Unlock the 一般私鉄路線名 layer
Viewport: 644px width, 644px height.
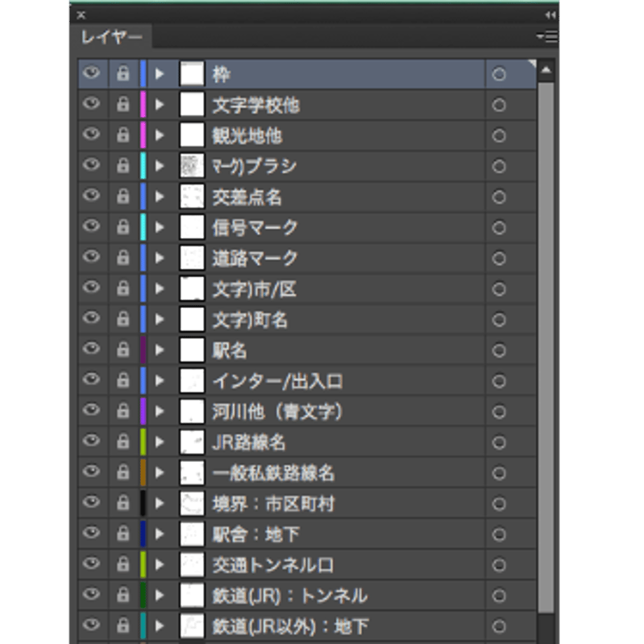pos(122,472)
